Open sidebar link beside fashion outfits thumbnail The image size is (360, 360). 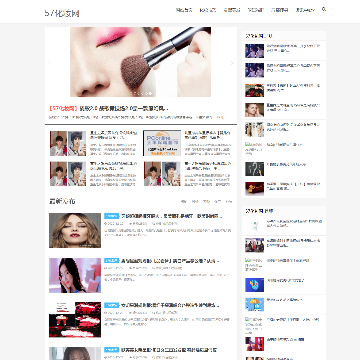click(x=293, y=127)
